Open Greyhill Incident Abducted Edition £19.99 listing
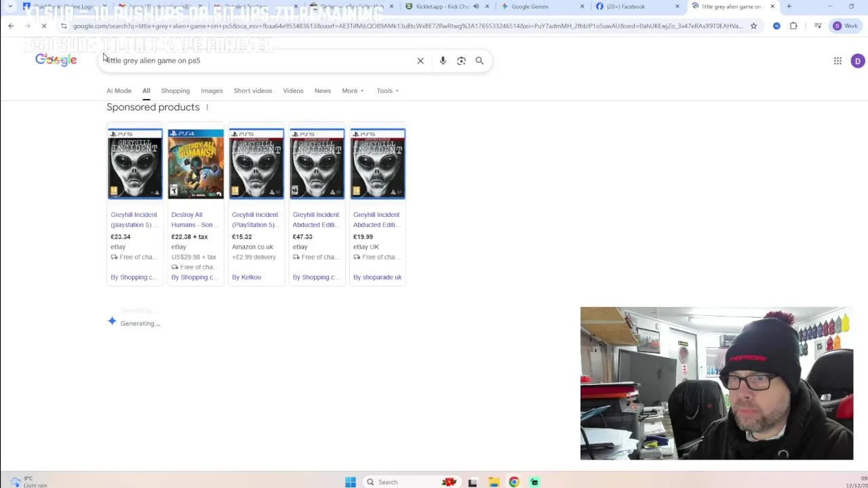This screenshot has width=868, height=488. coord(376,220)
